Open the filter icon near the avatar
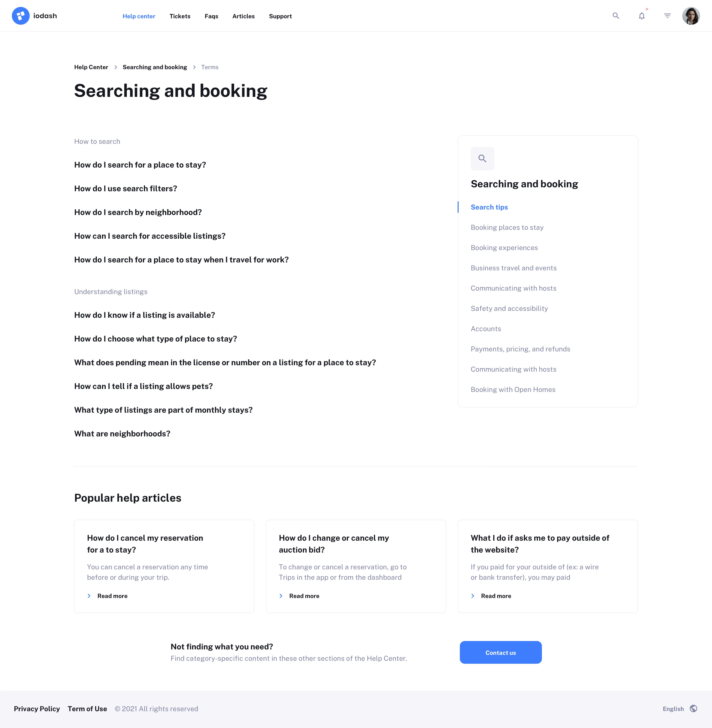Viewport: 712px width, 728px height. [667, 16]
